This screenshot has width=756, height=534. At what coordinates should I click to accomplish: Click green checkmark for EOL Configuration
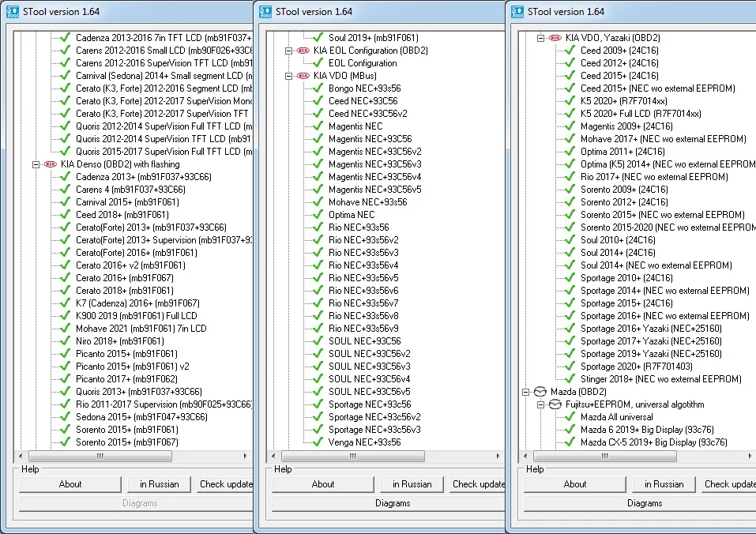click(x=318, y=62)
